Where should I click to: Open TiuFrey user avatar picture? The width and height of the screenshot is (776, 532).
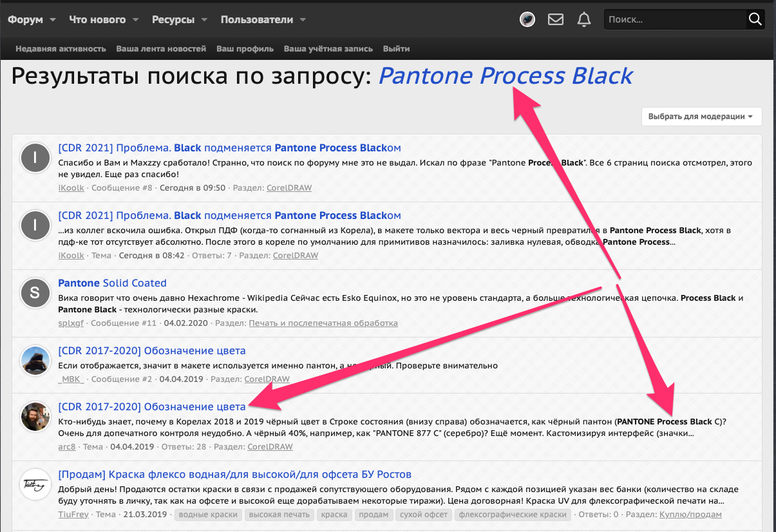pos(35,484)
